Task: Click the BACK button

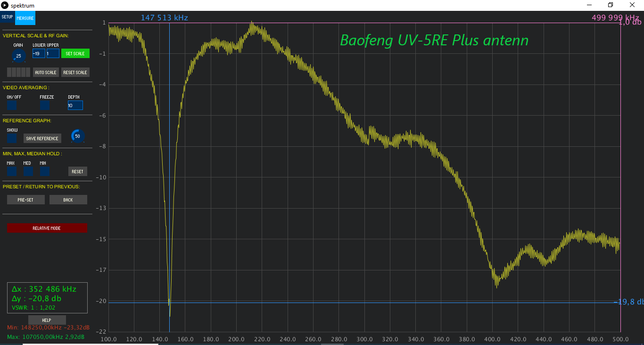Action: click(68, 200)
